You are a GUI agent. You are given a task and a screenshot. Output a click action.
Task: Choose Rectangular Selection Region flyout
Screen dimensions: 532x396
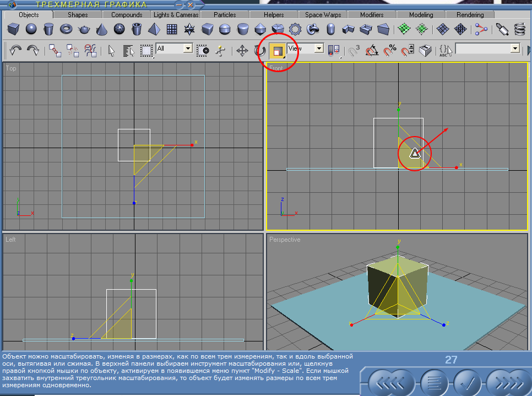pyautogui.click(x=146, y=51)
